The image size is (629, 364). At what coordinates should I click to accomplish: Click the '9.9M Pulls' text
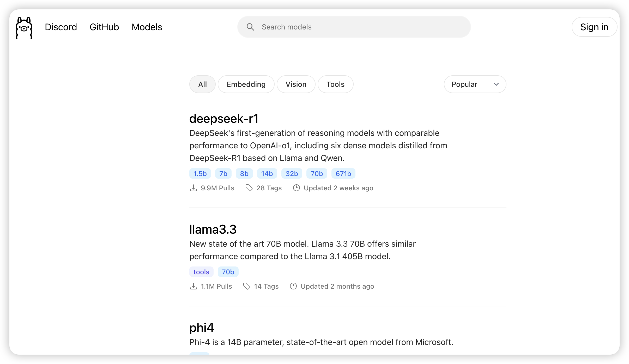click(x=217, y=188)
